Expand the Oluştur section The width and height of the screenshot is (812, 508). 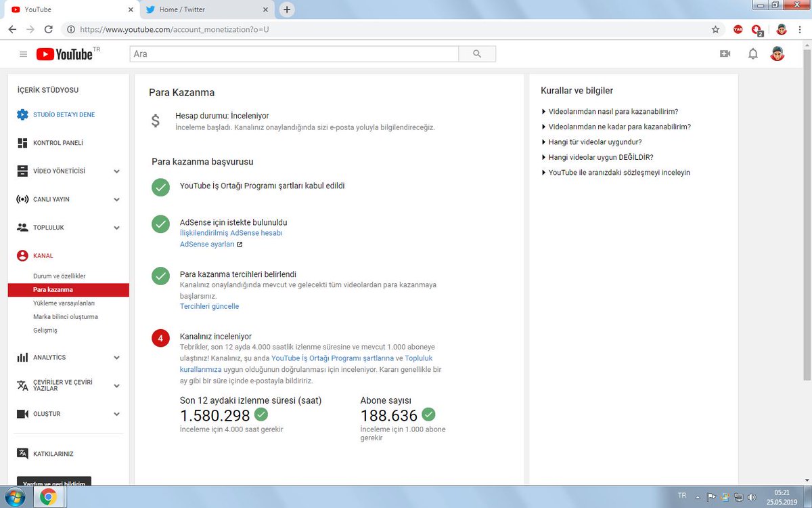pos(117,414)
